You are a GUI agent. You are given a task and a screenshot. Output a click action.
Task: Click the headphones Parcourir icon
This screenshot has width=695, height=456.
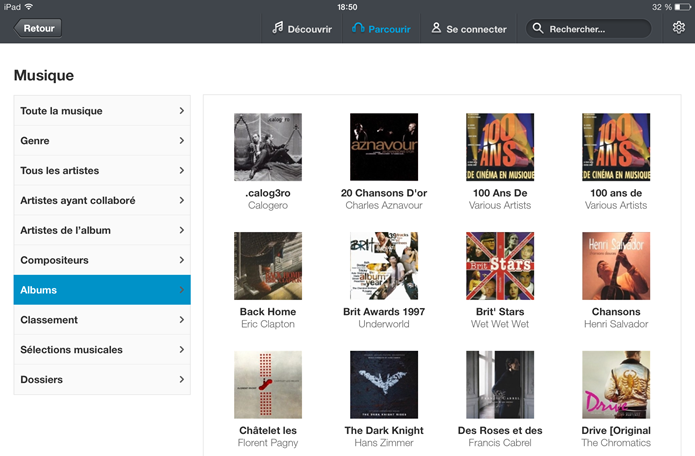point(358,28)
